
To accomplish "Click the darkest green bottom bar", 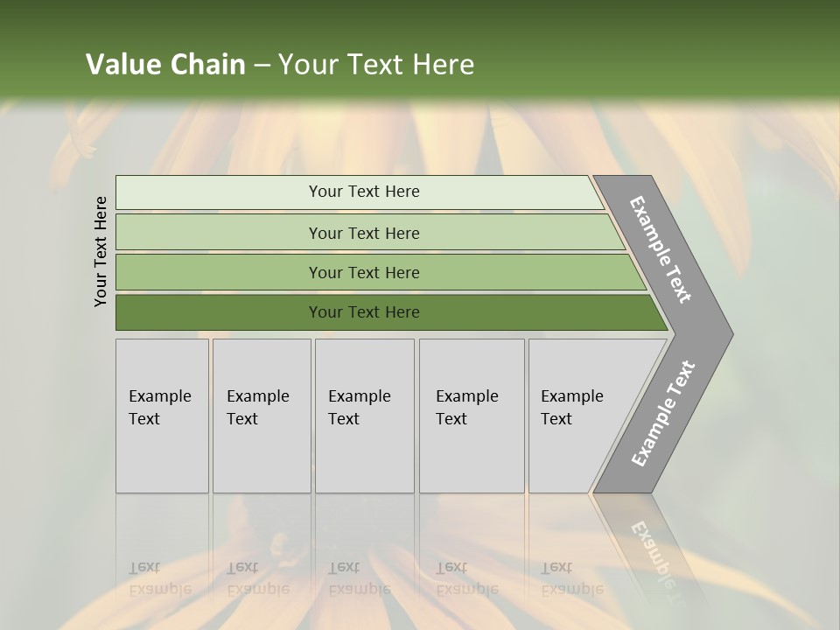I will tap(392, 312).
